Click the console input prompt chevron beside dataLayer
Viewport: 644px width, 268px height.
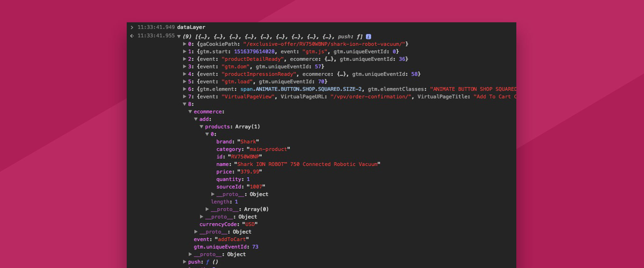point(132,27)
